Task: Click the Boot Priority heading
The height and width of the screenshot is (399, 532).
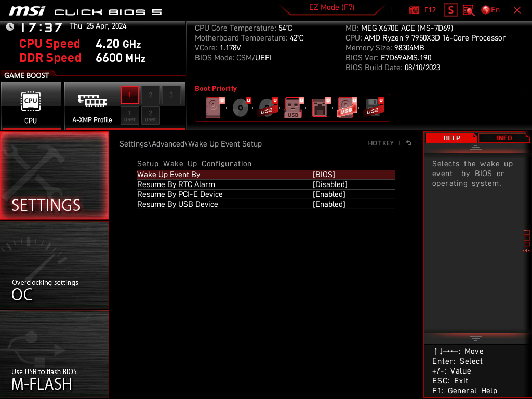Action: pos(216,88)
